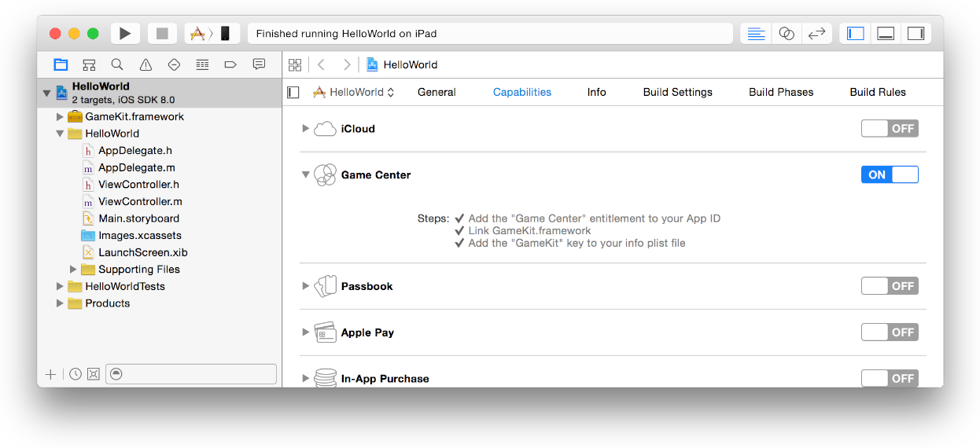
Task: Turn on the iCloud capability switch
Action: click(890, 129)
